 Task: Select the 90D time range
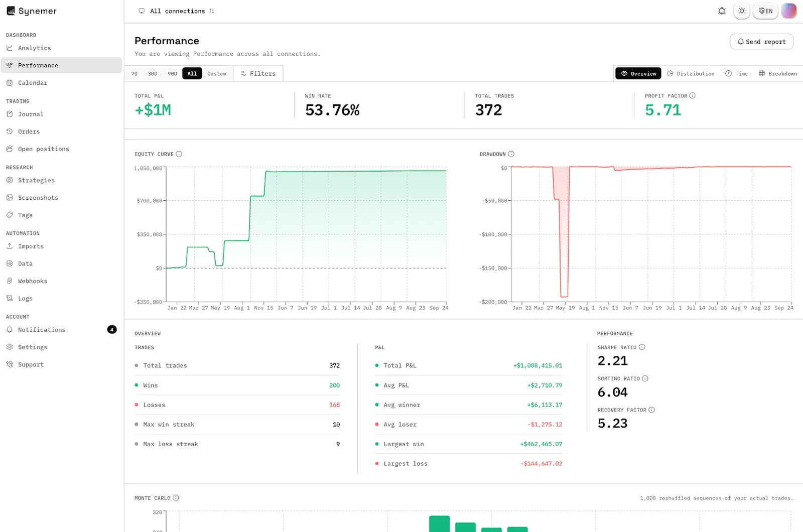coord(172,74)
